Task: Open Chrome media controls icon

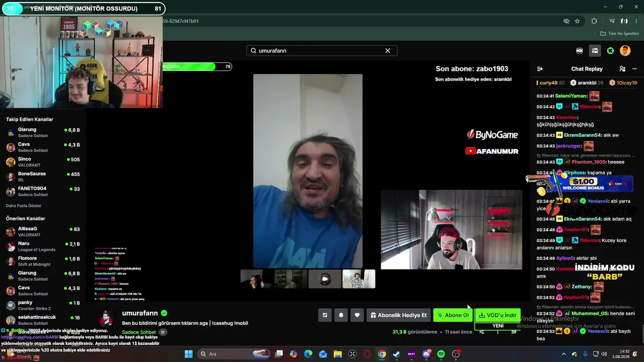Action: (x=612, y=21)
